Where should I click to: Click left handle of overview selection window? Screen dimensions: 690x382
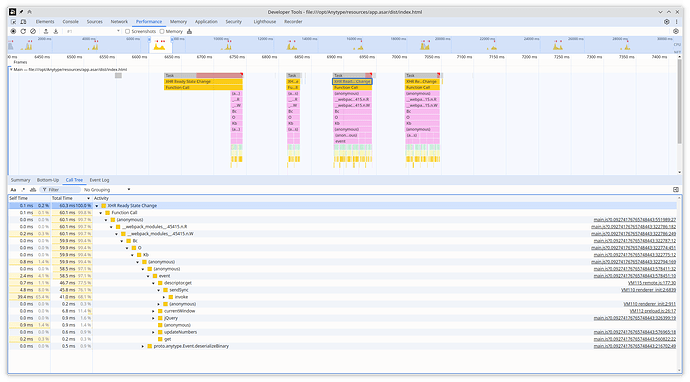[x=149, y=40]
